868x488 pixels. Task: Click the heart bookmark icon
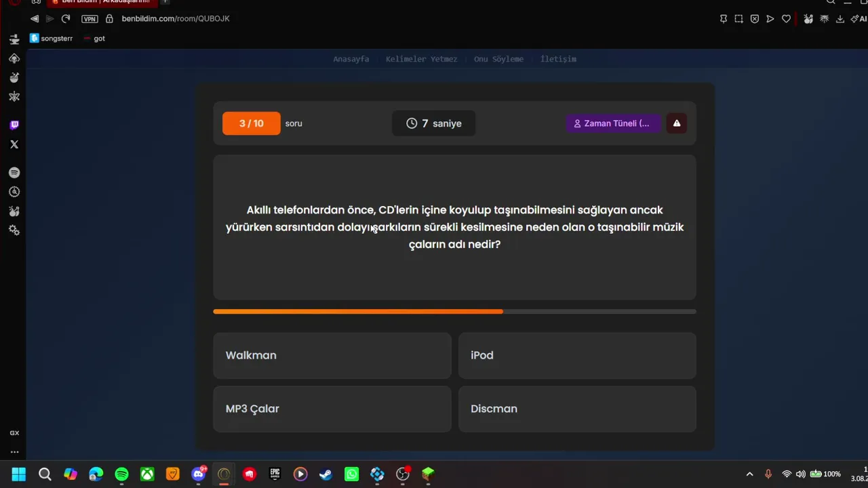pyautogui.click(x=786, y=19)
